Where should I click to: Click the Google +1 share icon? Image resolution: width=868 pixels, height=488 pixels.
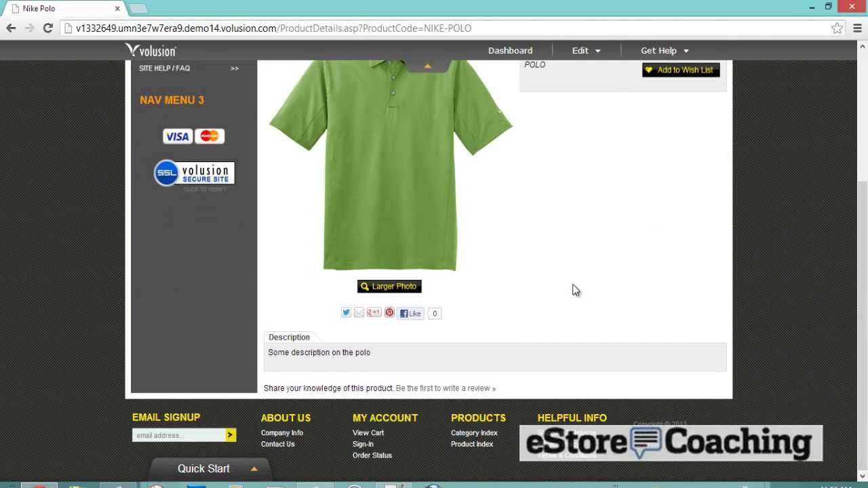(x=374, y=312)
